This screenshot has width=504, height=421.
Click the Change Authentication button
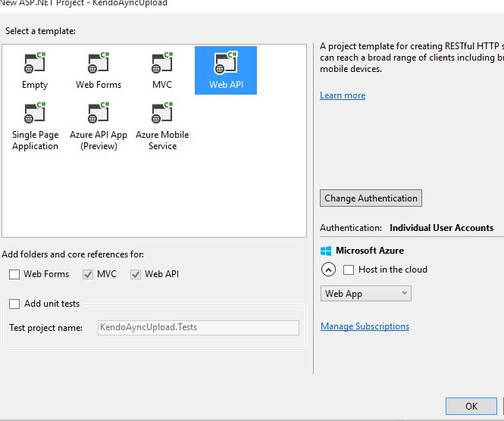tap(371, 198)
